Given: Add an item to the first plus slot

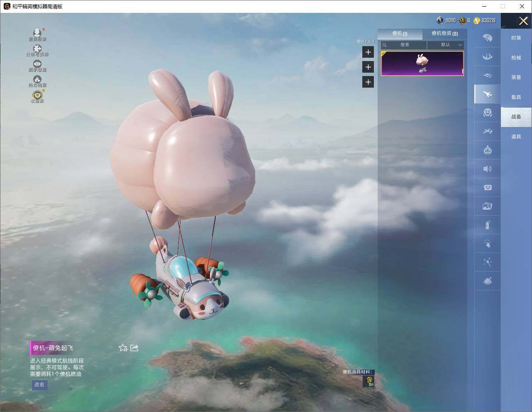Looking at the screenshot, I should tap(368, 52).
